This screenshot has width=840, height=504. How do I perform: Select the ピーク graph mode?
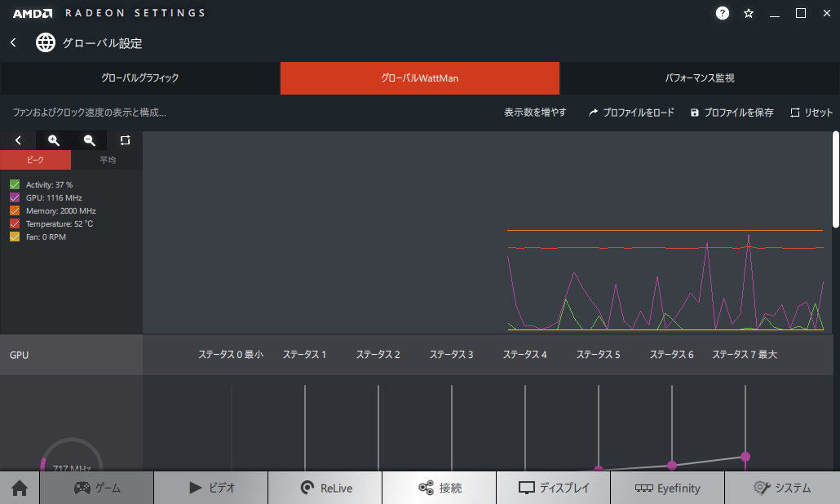[35, 160]
